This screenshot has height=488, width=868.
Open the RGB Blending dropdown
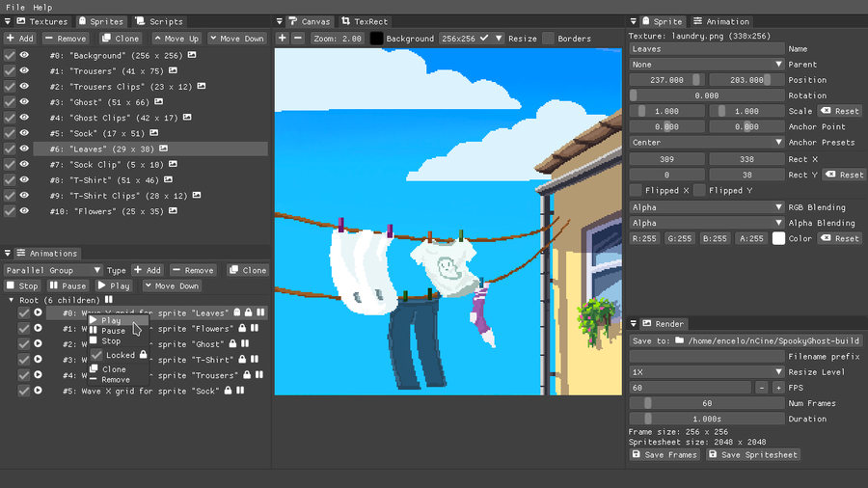(707, 207)
